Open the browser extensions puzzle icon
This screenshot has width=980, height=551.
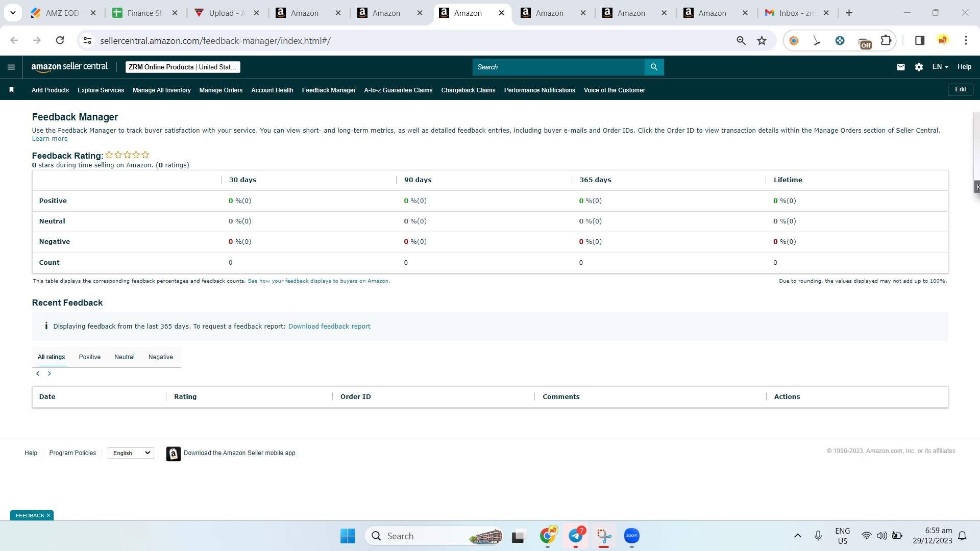(x=886, y=40)
